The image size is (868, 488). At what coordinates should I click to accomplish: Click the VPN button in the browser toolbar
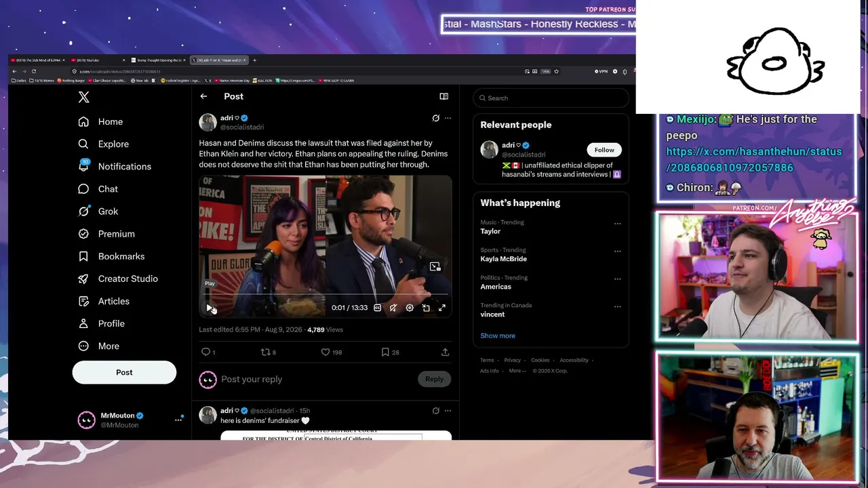coord(601,71)
